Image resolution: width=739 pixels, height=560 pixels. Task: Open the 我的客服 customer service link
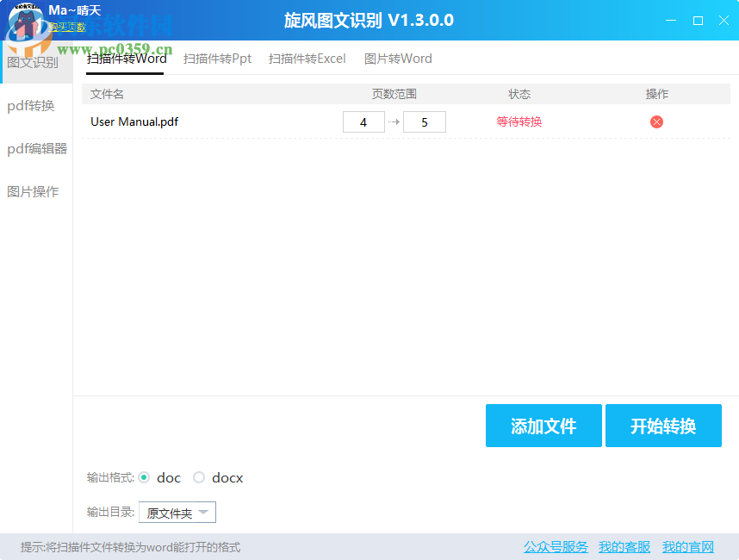(624, 547)
